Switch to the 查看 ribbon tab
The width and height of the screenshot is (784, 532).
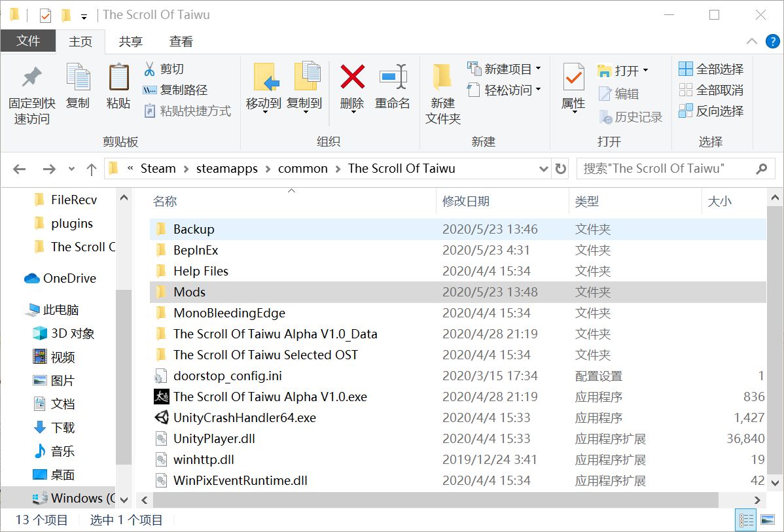(181, 41)
